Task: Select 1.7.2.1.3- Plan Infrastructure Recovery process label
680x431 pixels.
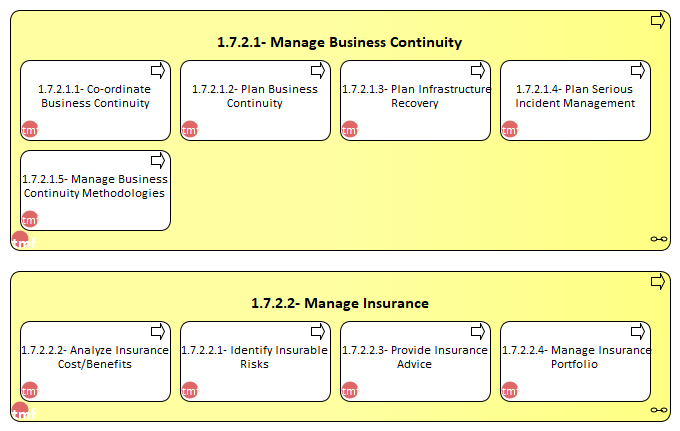Action: click(416, 96)
